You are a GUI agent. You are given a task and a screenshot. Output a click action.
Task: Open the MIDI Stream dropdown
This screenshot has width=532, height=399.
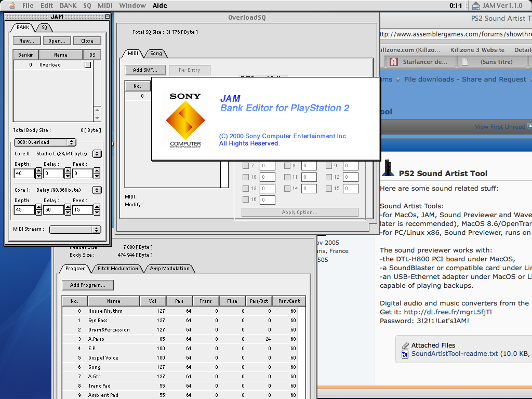coord(75,229)
